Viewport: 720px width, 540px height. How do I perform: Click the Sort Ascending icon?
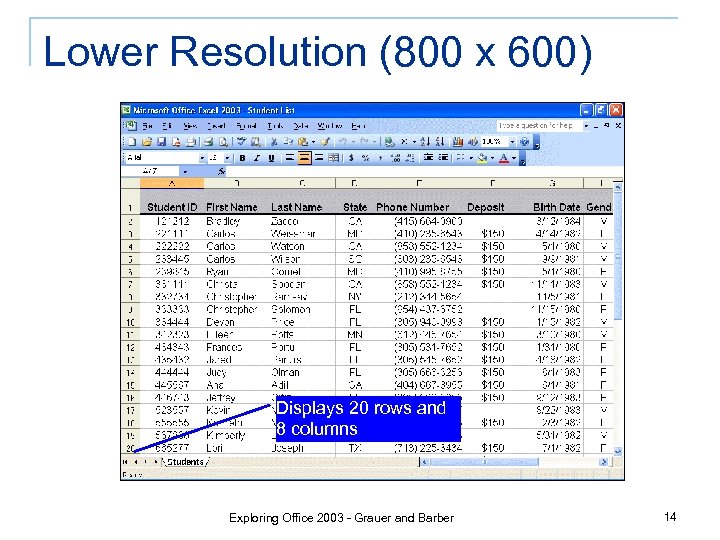[x=425, y=142]
